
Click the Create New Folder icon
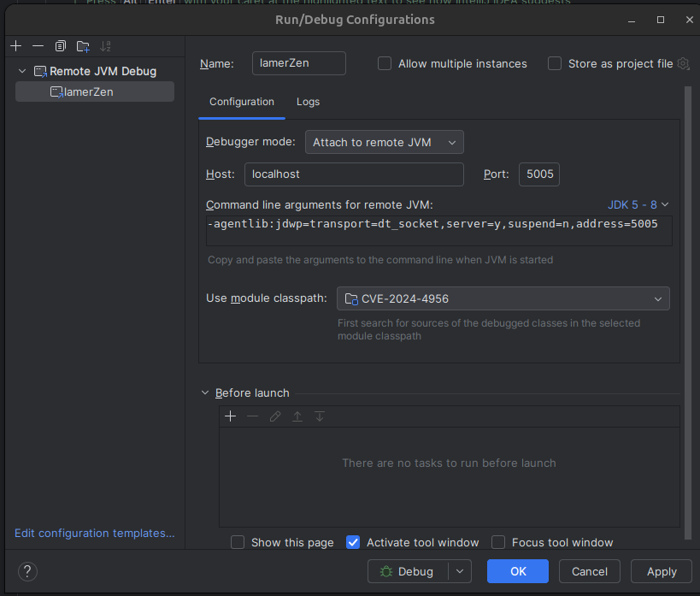[x=83, y=46]
